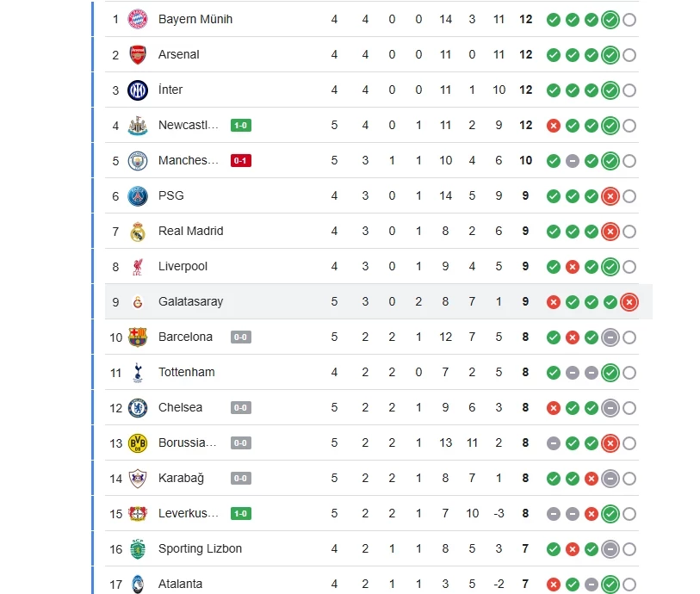This screenshot has width=700, height=594.
Task: Click PSG's red loss form icon
Action: 610,196
